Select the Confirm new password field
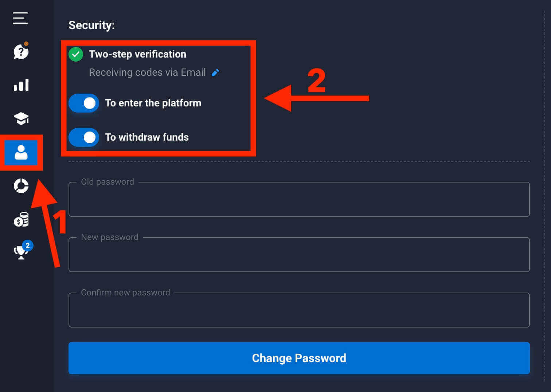551x392 pixels. click(x=299, y=310)
